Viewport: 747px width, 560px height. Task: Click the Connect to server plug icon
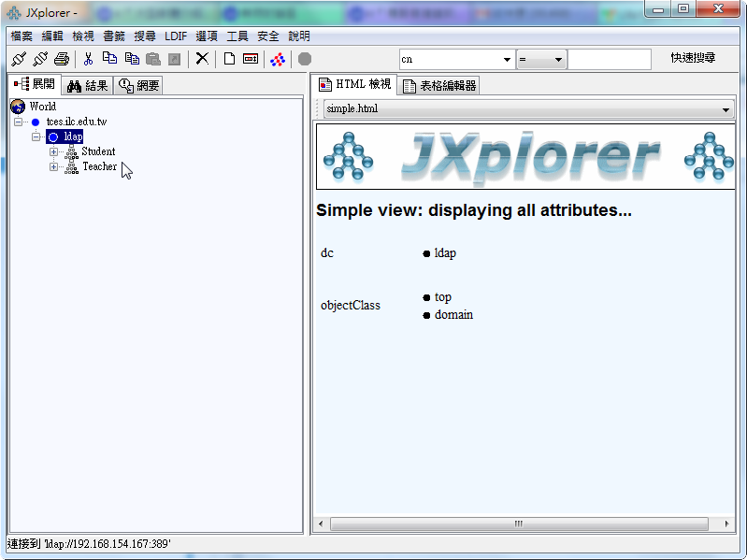[x=19, y=59]
